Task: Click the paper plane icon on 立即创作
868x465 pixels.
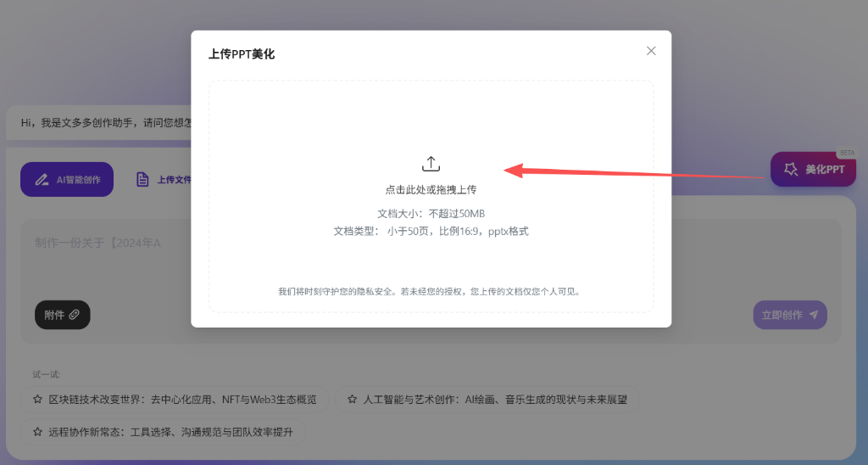Action: click(814, 315)
